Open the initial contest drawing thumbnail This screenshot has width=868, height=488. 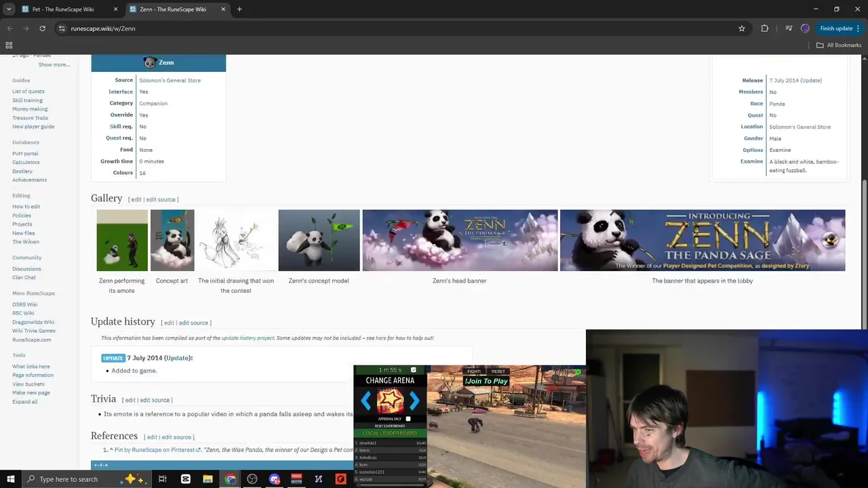click(236, 240)
